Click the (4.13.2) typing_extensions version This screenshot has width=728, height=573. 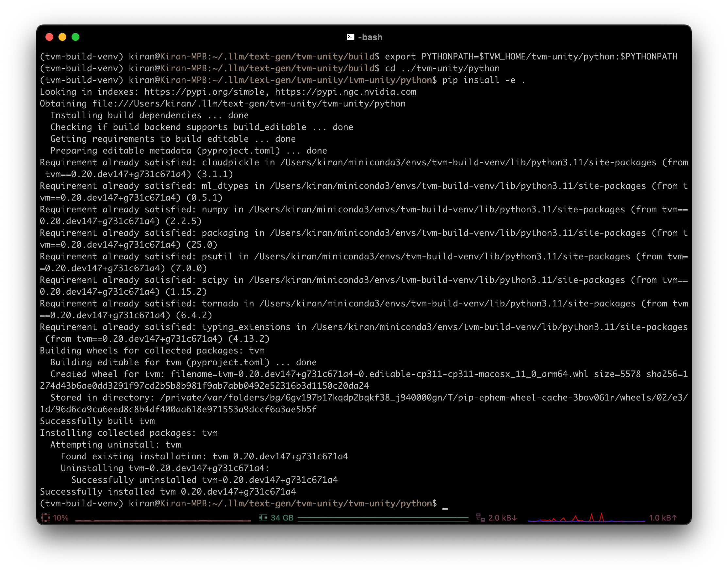pos(249,339)
